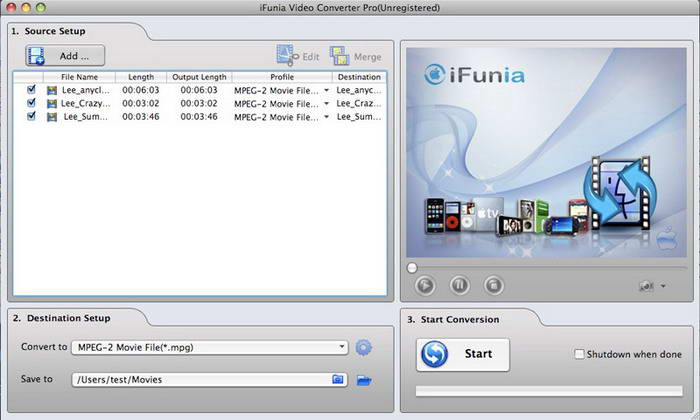
Task: Open output settings gear icon
Action: tap(363, 347)
